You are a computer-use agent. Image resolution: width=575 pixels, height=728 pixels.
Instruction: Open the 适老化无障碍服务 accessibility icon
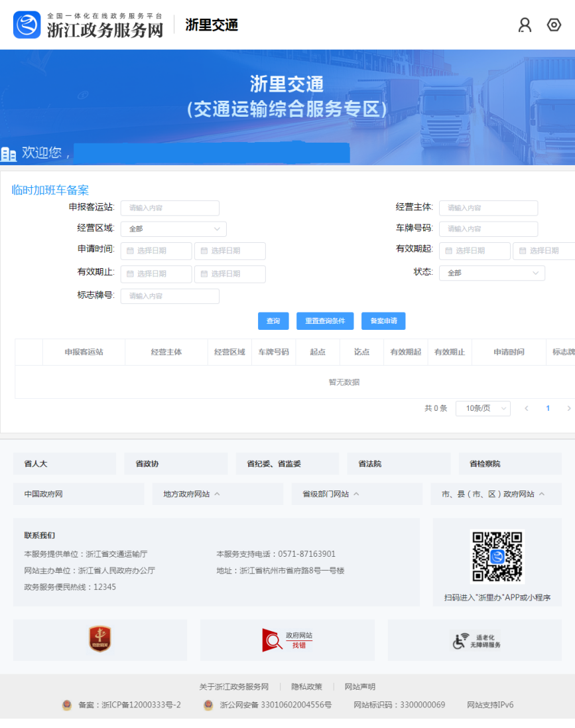pyautogui.click(x=476, y=640)
